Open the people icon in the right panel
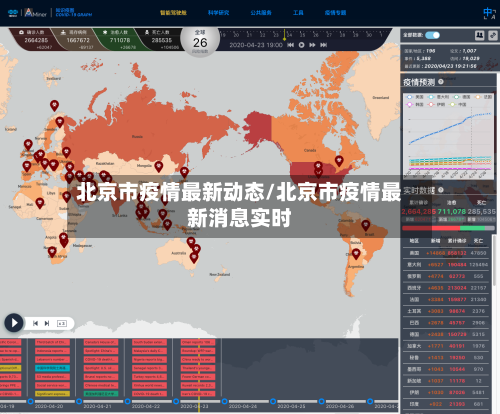This screenshot has width=500, height=414. [x=479, y=35]
